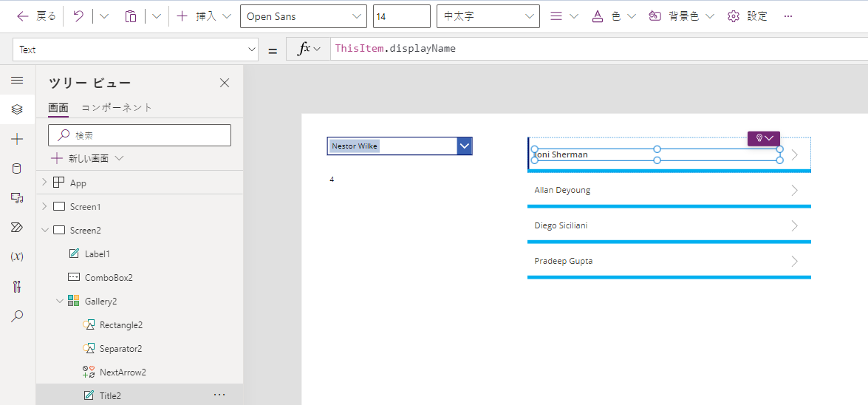
Task: Expand the paste options dropdown arrow
Action: point(157,16)
